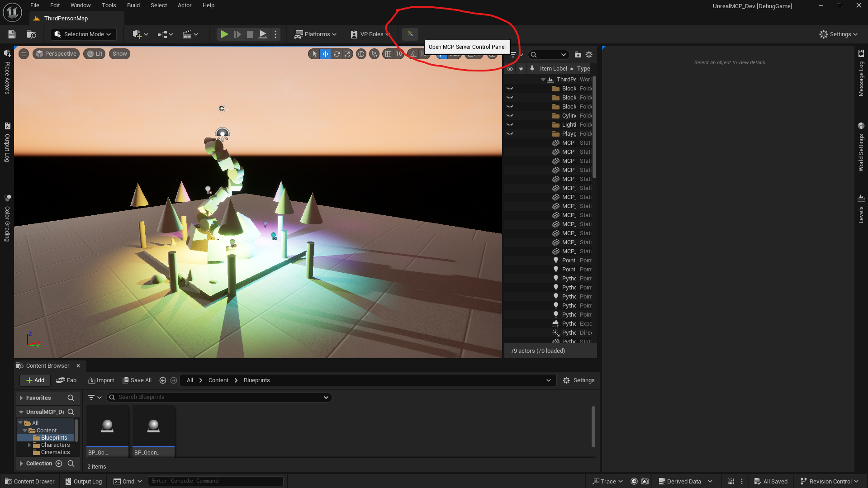Open the Build menu
The image size is (868, 488).
click(x=133, y=5)
